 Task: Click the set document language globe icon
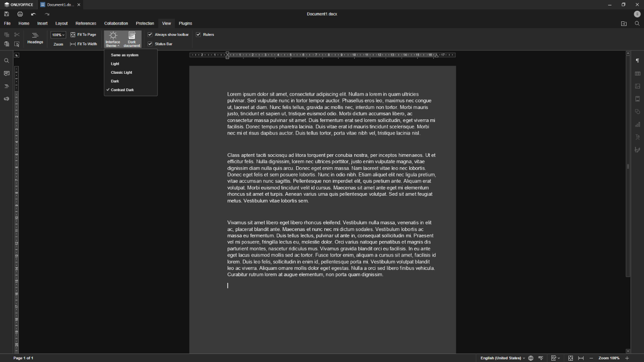pyautogui.click(x=530, y=358)
